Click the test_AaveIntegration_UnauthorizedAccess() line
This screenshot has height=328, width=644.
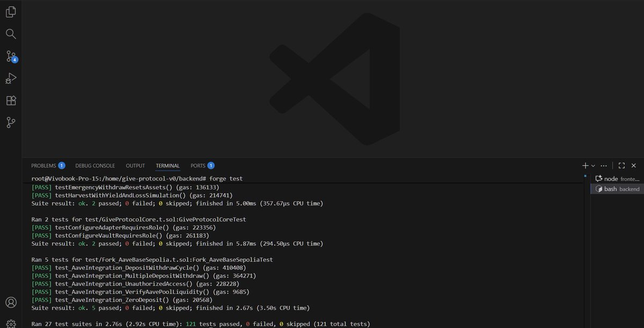135,284
